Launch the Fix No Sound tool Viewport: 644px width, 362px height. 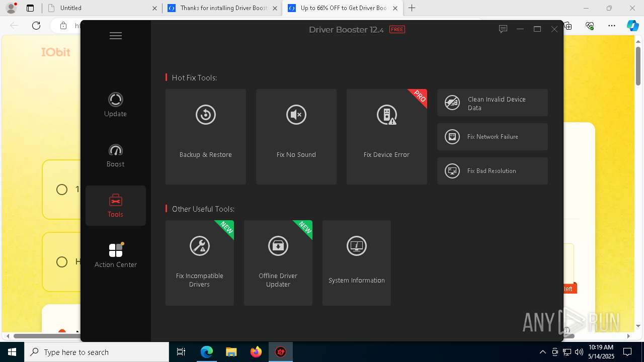pos(296,137)
